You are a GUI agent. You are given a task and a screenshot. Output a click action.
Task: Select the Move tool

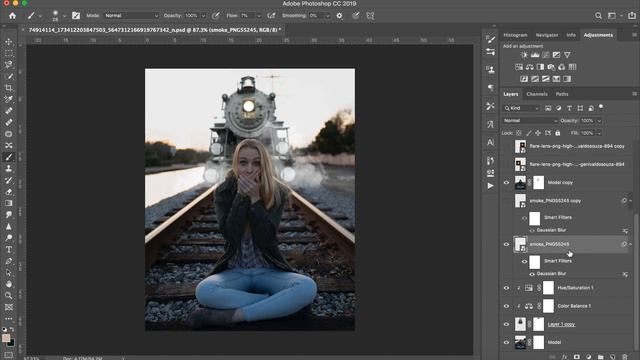(9, 42)
